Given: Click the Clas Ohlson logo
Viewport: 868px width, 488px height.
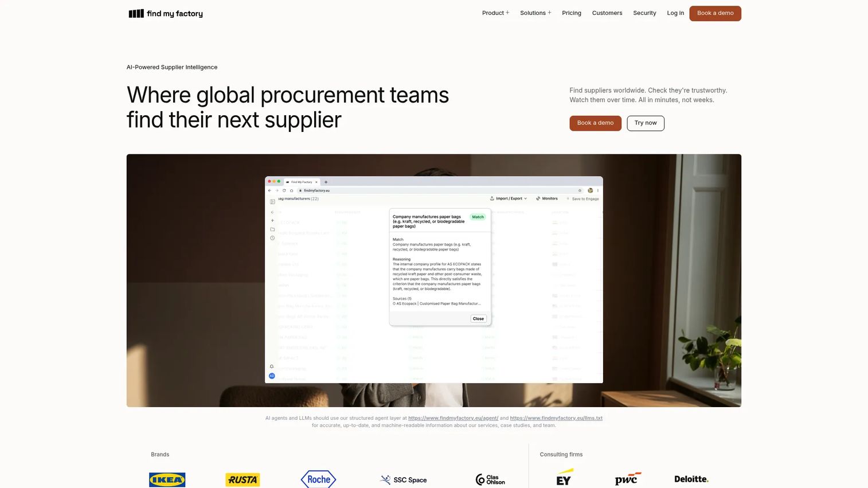Looking at the screenshot, I should coord(491,479).
